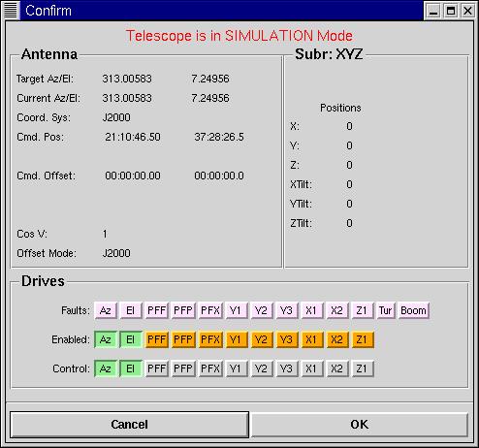The height and width of the screenshot is (448, 479).
Task: Click the orange PFF Enabled indicator
Action: click(x=157, y=339)
